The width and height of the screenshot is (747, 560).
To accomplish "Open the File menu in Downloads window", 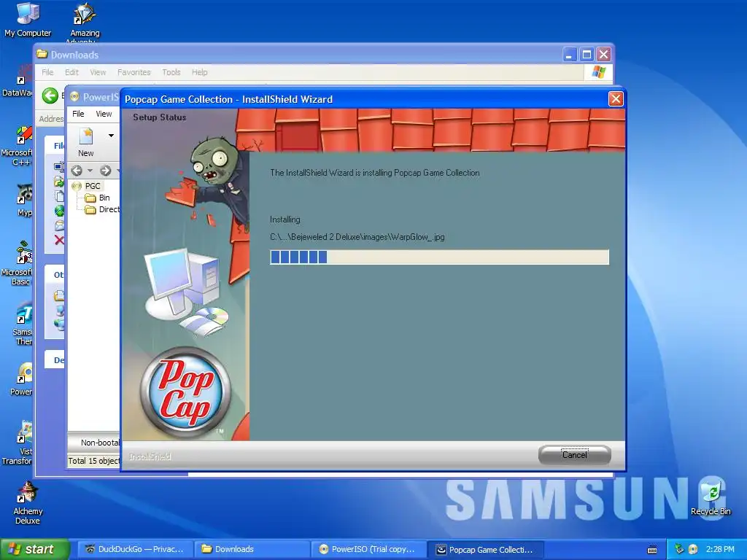I will click(x=47, y=72).
